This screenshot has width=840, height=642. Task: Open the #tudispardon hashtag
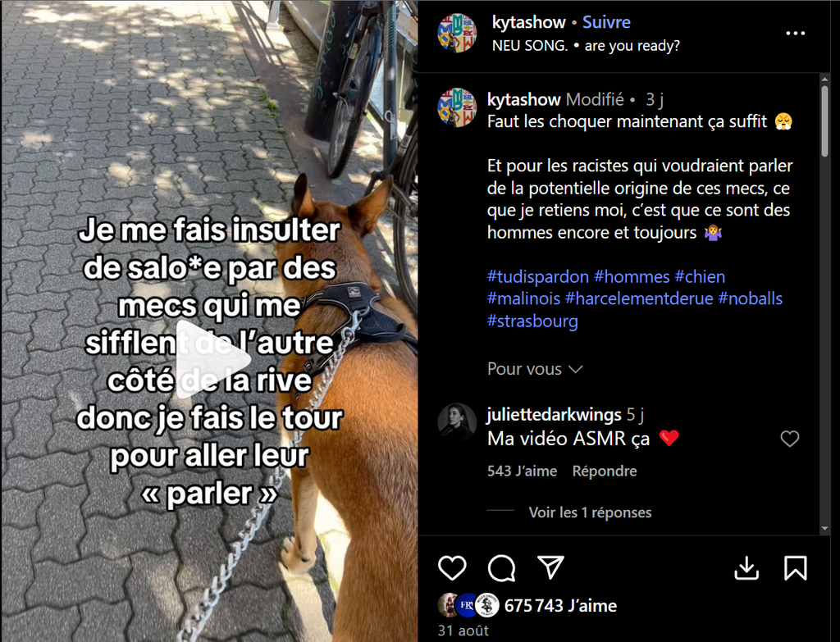pos(538,276)
